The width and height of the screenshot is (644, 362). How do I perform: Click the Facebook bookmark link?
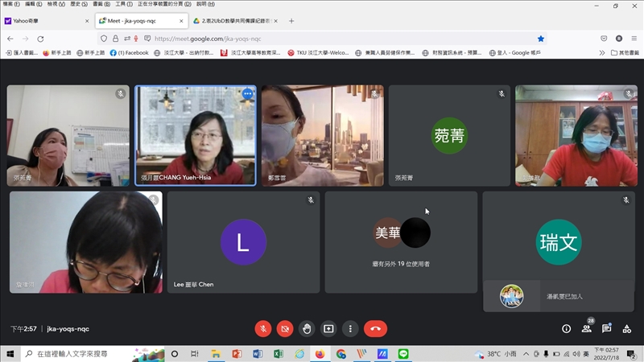(x=129, y=53)
